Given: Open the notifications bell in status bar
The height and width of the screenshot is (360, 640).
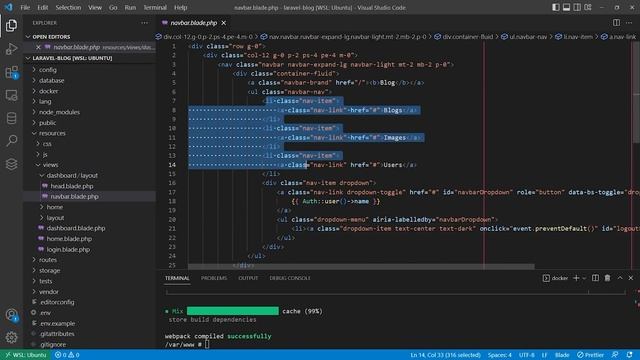Looking at the screenshot, I should [629, 355].
